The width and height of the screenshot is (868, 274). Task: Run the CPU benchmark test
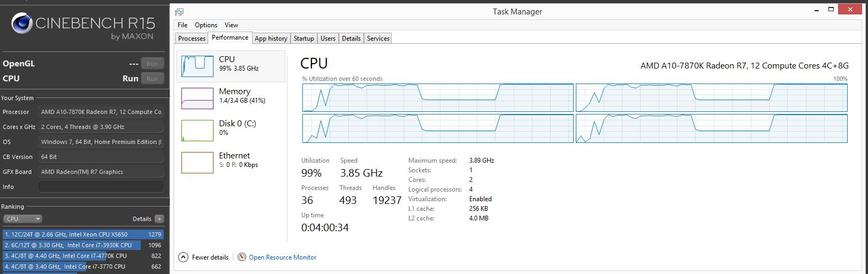point(152,79)
